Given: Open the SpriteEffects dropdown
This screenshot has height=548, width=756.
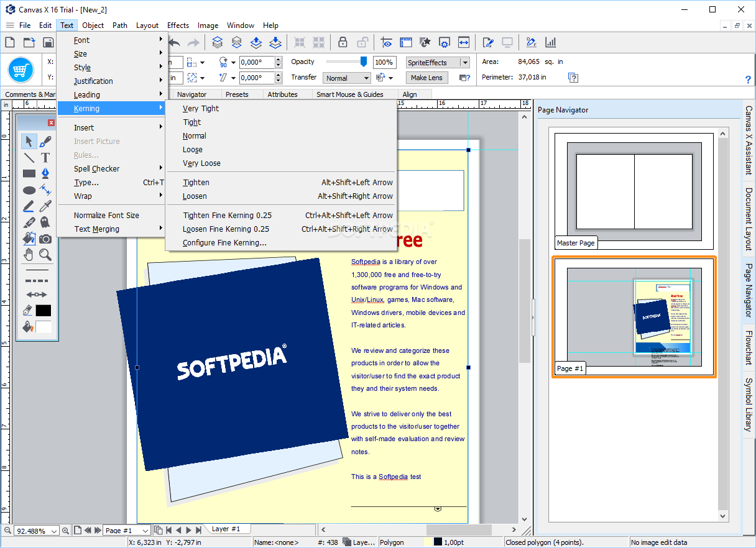Looking at the screenshot, I should click(438, 62).
